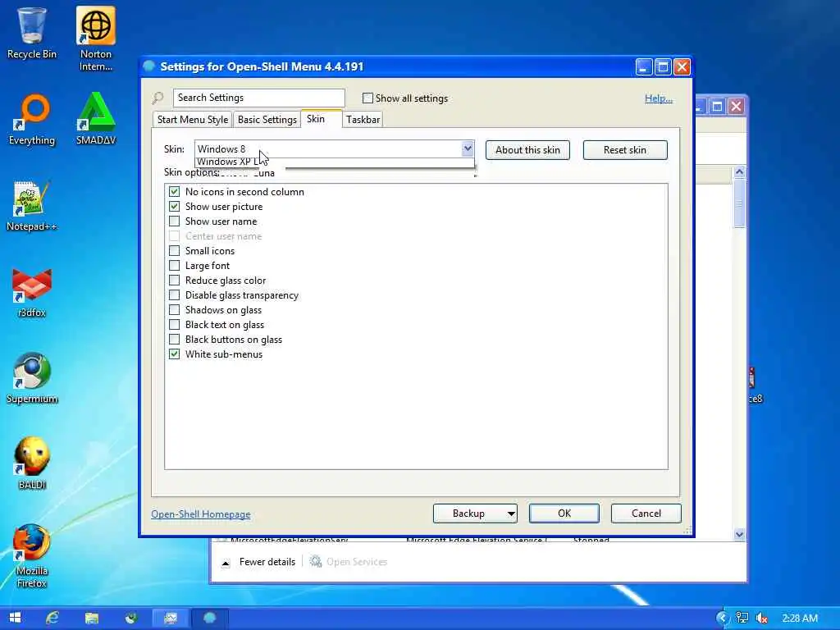Click the Reset skin button
This screenshot has width=840, height=630.
click(x=624, y=150)
